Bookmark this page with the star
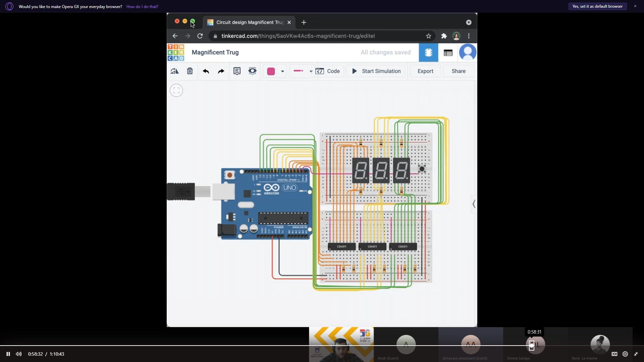Viewport: 644px width, 362px height. (x=428, y=36)
